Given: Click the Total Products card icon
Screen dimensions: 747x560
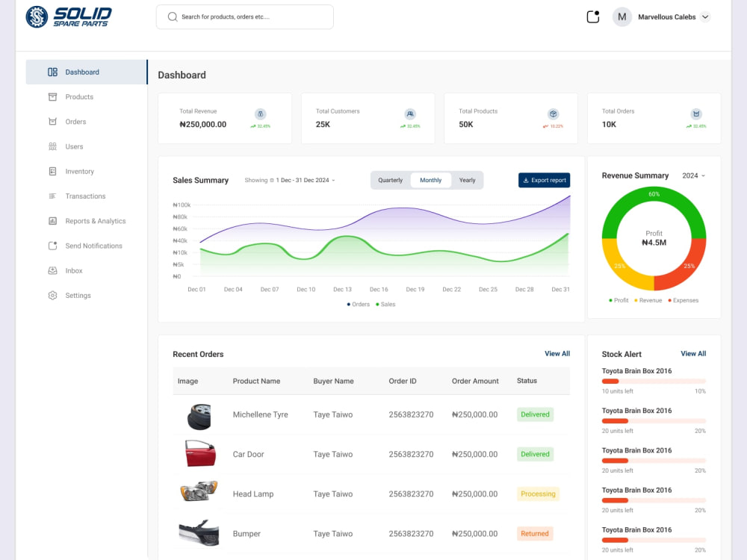Looking at the screenshot, I should pyautogui.click(x=553, y=113).
